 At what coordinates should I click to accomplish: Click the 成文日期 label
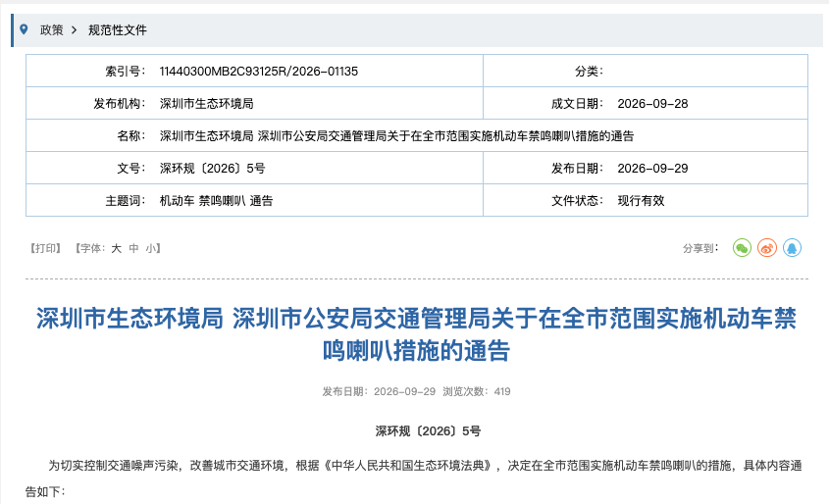click(577, 104)
